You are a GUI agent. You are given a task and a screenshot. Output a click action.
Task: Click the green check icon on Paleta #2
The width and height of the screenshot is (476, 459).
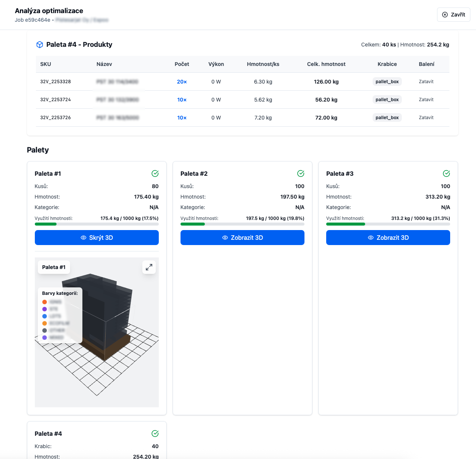click(x=301, y=173)
